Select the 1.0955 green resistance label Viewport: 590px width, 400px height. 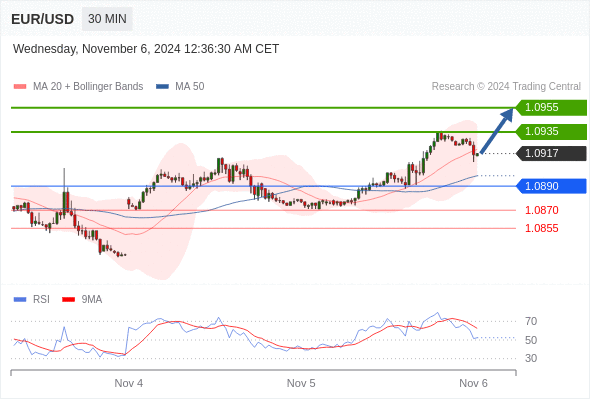tap(551, 108)
